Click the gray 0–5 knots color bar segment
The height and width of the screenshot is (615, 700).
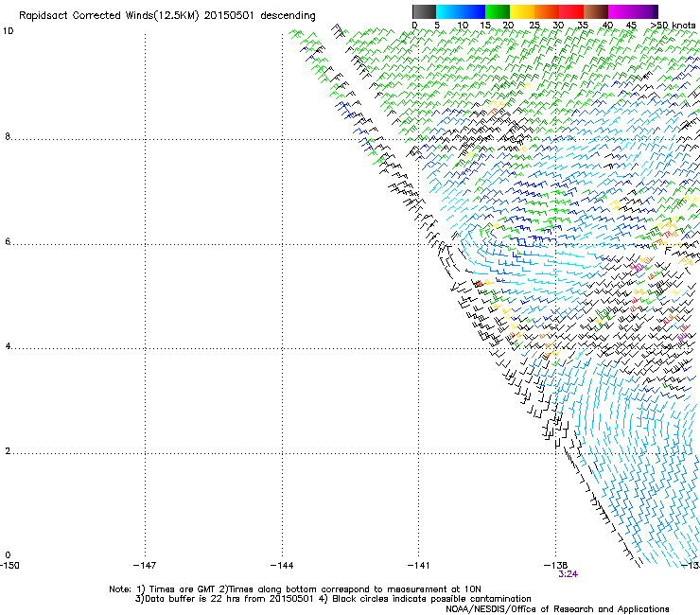pyautogui.click(x=424, y=11)
